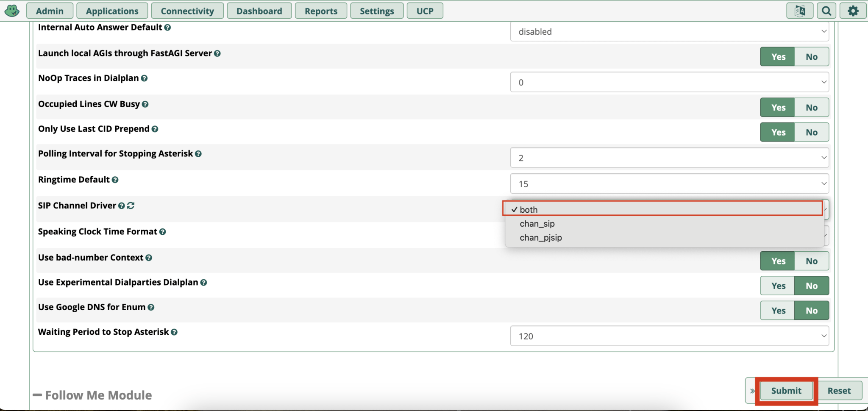Open the Ringtime Default dropdown

(x=669, y=184)
